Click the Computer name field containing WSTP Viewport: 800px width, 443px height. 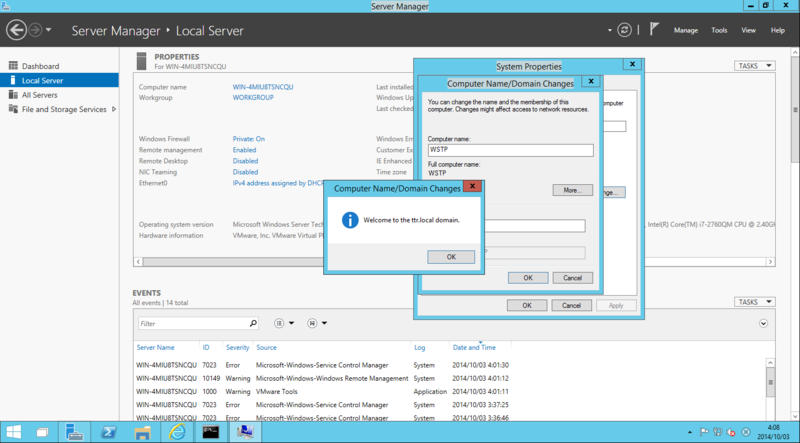[x=511, y=150]
